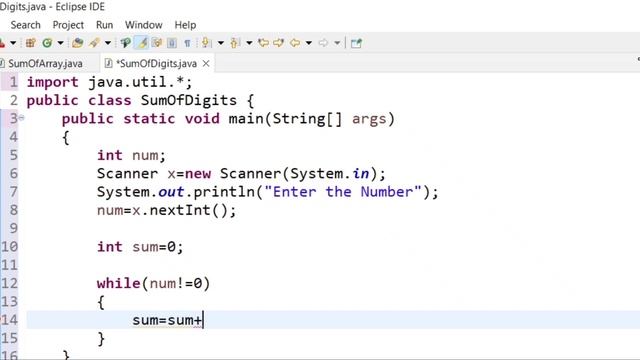Open the Search menu
640x360 pixels.
pos(26,25)
